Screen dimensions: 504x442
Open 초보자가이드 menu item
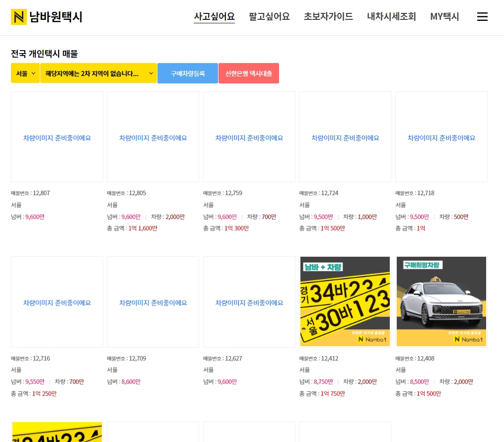point(328,16)
